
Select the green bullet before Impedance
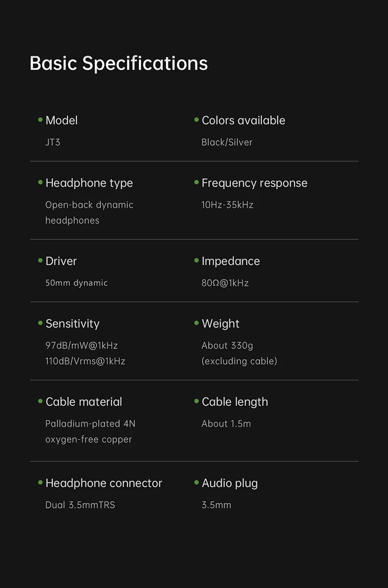click(196, 261)
